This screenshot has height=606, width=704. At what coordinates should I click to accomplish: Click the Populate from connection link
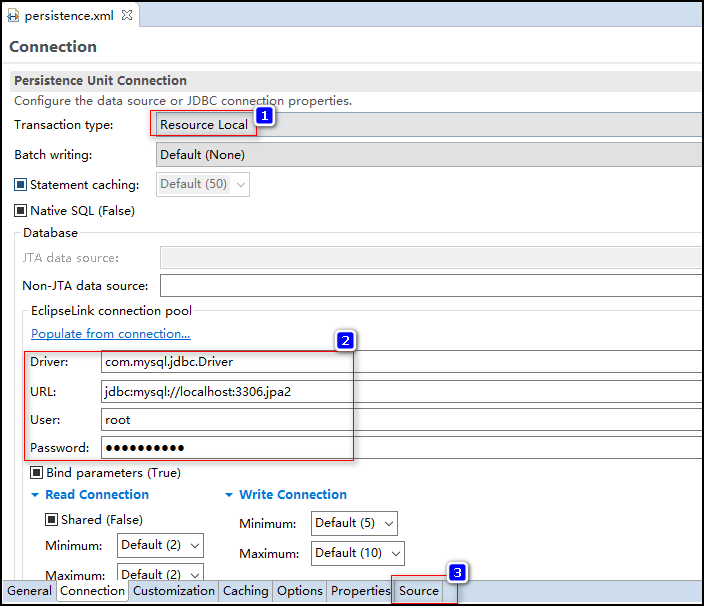[x=110, y=334]
